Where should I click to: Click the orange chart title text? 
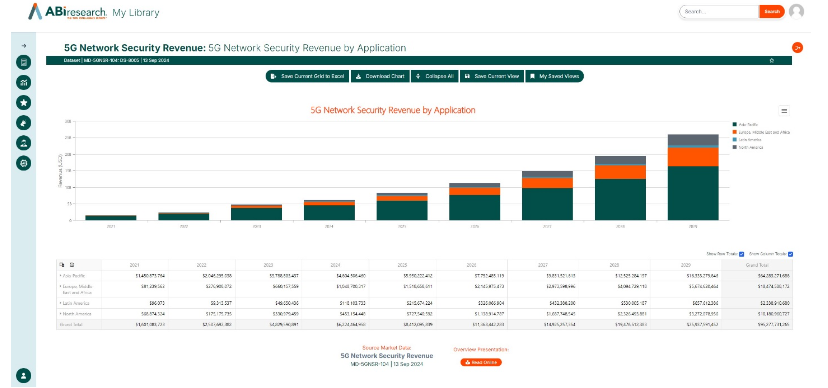point(393,110)
